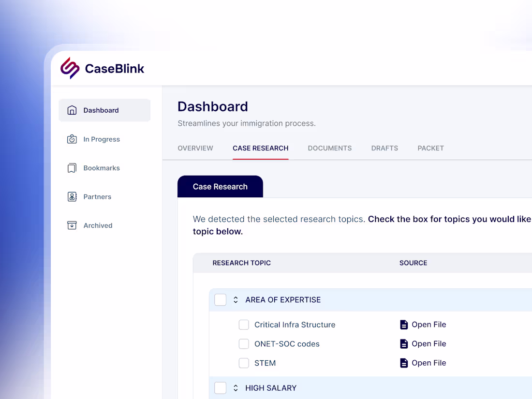Click 'Streamlines your immigration process.' subtitle

point(247,123)
